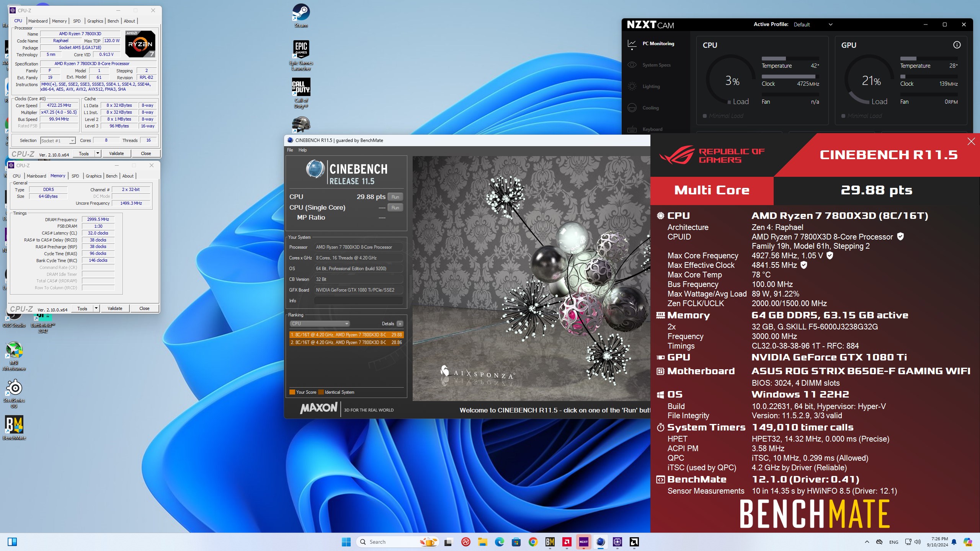Open Cooling section in NZXT CAM
Image resolution: width=980 pixels, height=551 pixels.
(x=650, y=108)
